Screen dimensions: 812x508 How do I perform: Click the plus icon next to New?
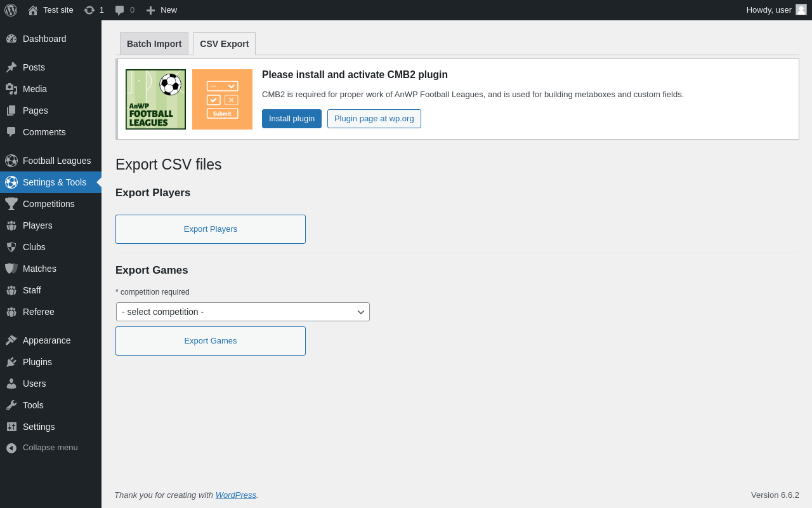(150, 10)
